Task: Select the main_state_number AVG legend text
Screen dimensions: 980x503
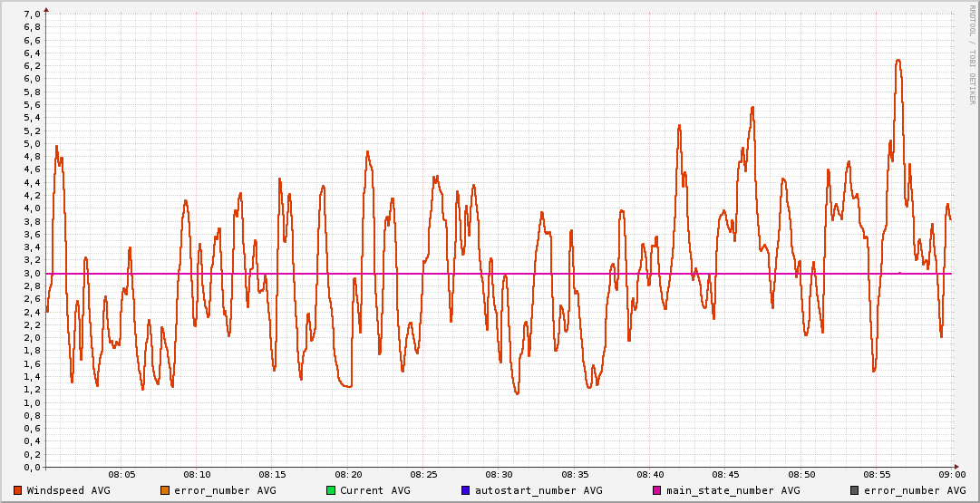Action: tap(733, 490)
